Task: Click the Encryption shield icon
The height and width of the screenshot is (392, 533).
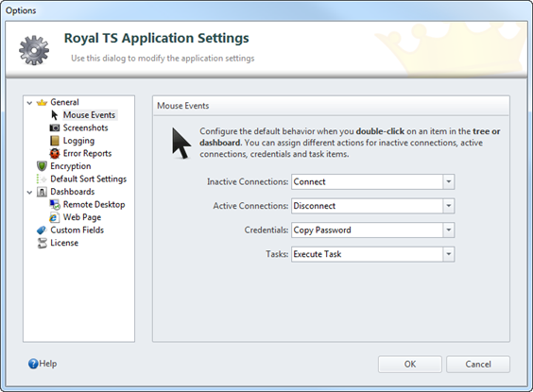Action: (42, 166)
